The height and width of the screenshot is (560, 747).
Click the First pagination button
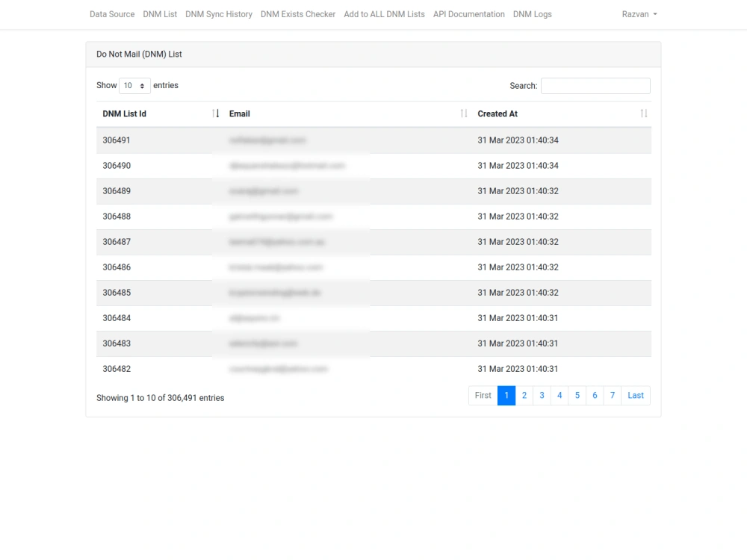482,395
